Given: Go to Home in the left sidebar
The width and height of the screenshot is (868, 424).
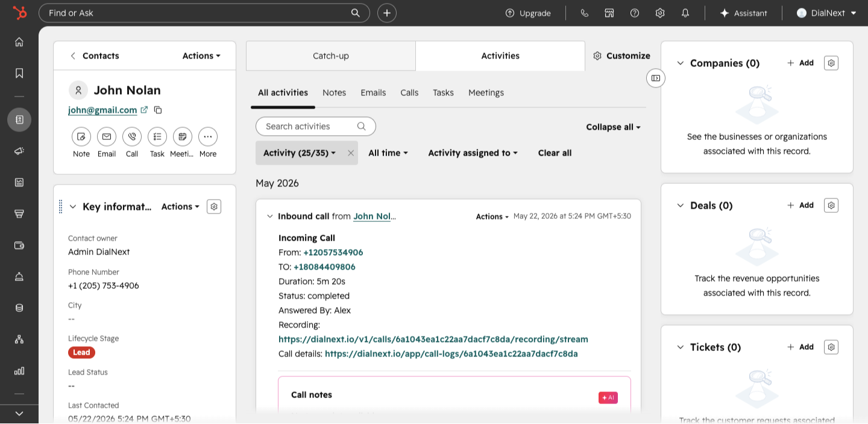Looking at the screenshot, I should point(19,42).
